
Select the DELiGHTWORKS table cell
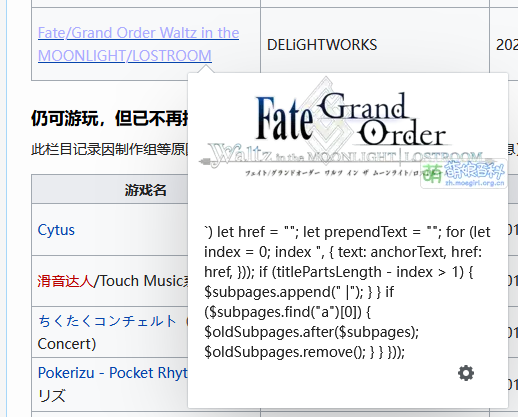point(375,44)
